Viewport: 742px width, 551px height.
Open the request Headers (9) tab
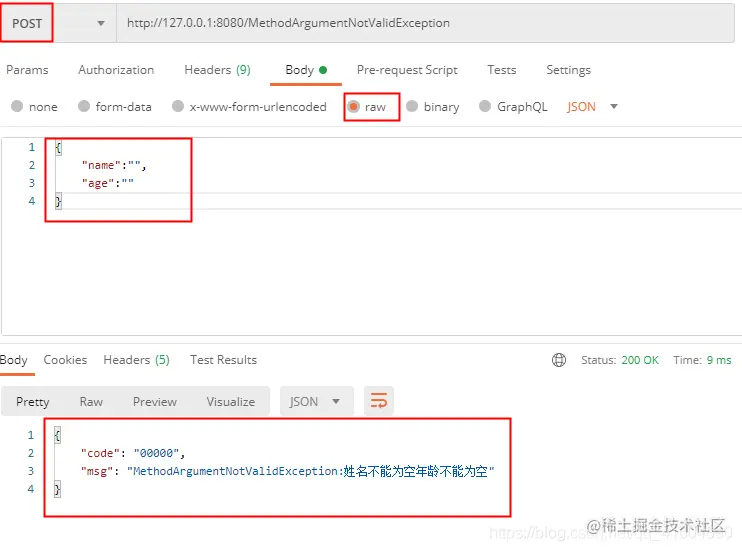tap(217, 70)
